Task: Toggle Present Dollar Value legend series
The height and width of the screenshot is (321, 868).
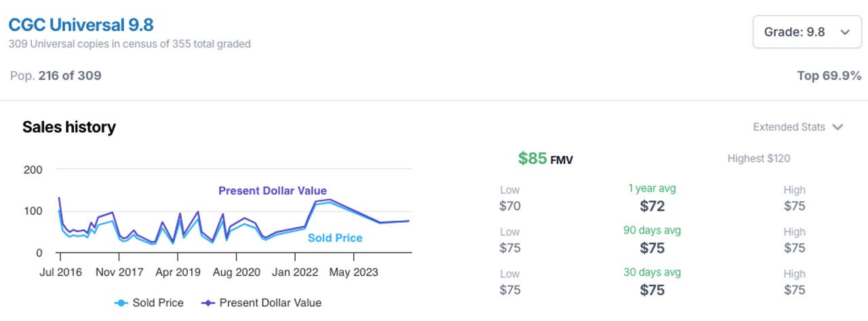Action: pos(262,303)
